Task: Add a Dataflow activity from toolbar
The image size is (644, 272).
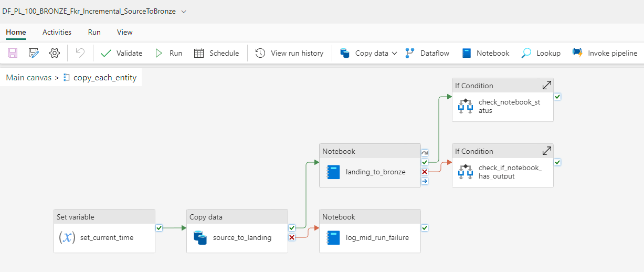Action: click(x=427, y=53)
